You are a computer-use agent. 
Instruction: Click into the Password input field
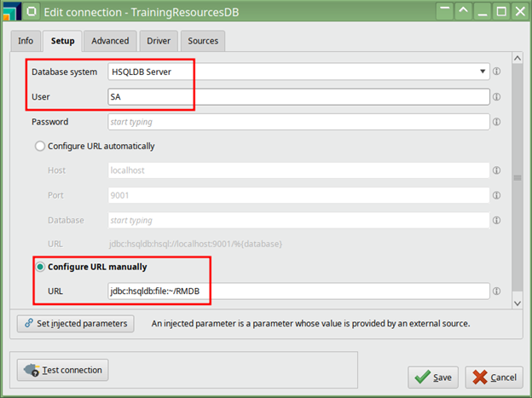coord(298,122)
